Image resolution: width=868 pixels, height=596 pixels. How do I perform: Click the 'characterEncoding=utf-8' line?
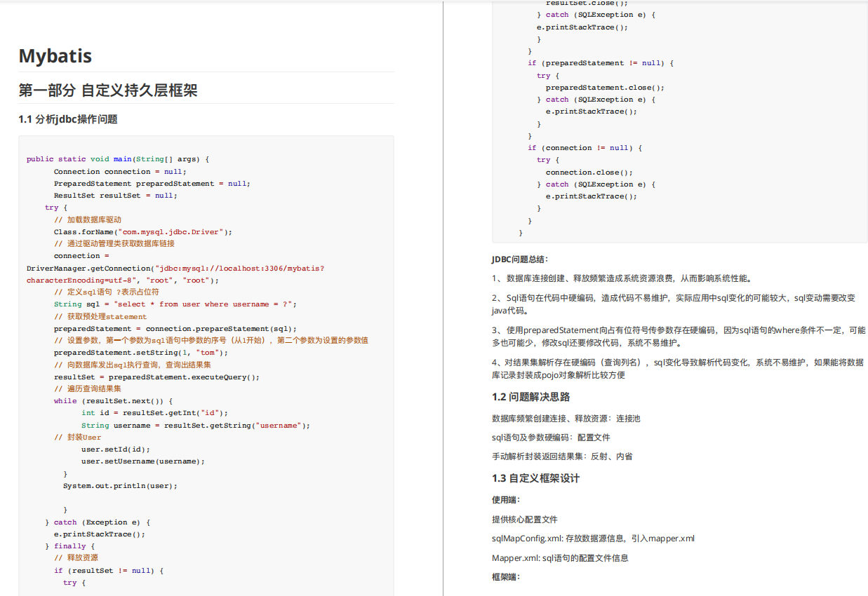click(123, 280)
